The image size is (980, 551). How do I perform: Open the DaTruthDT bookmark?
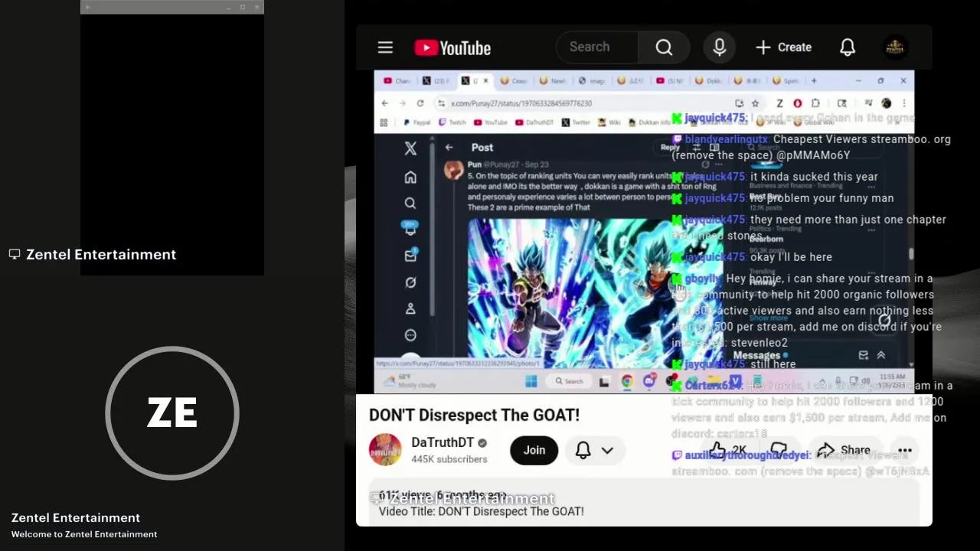click(x=534, y=122)
